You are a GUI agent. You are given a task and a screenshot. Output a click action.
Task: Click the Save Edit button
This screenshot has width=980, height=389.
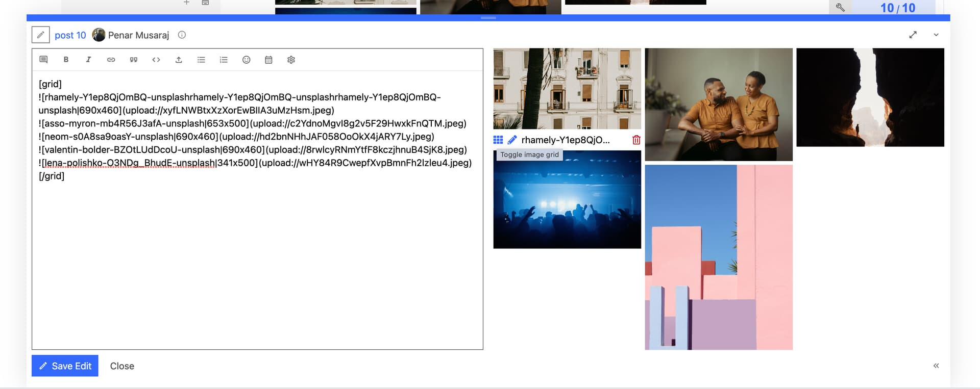(65, 366)
